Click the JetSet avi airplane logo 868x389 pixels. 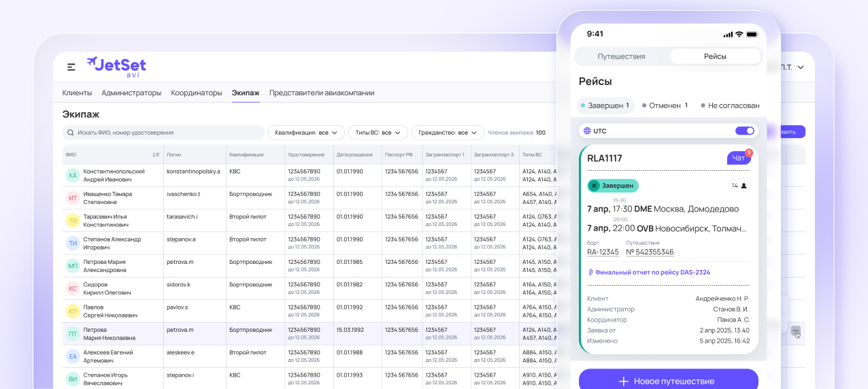point(116,67)
